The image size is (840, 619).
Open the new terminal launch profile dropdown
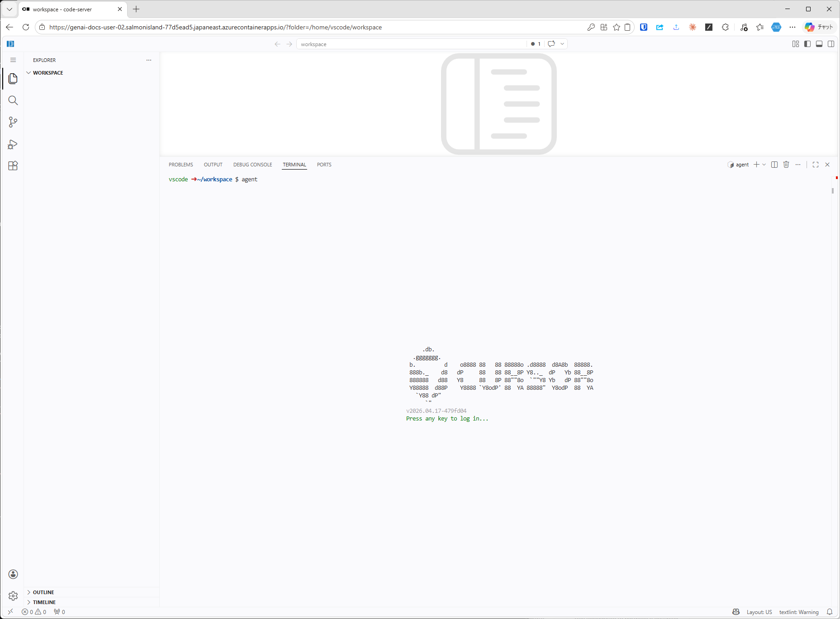coord(764,165)
